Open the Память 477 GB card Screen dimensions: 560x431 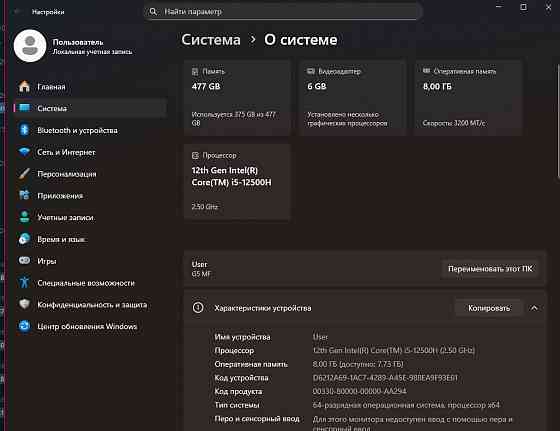click(237, 98)
